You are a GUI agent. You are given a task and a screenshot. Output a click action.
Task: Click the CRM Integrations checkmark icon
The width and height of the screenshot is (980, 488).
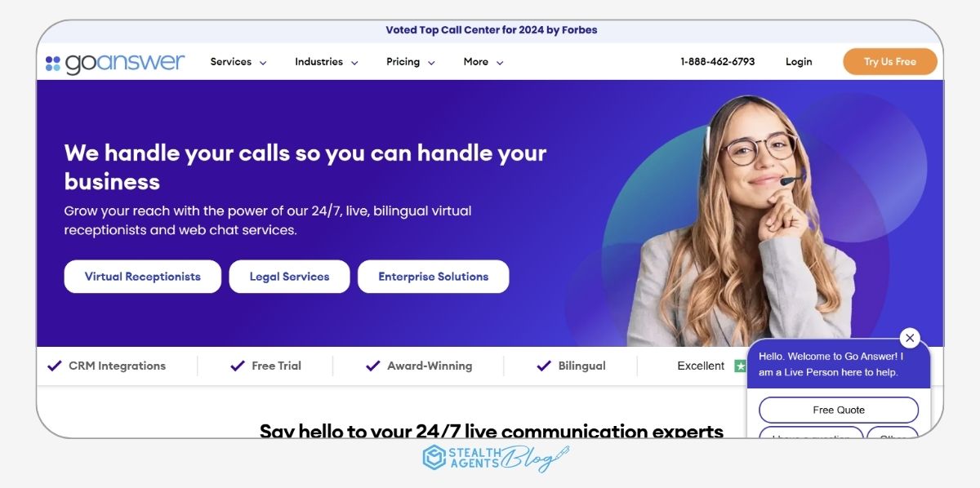55,366
